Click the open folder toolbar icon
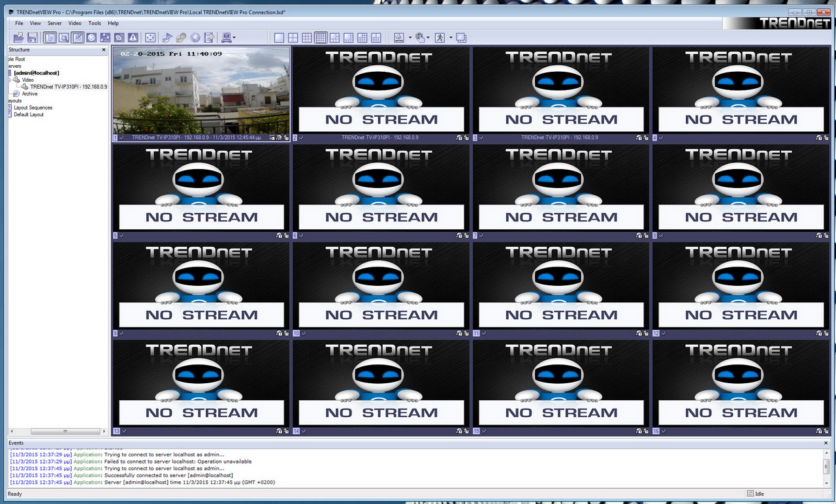Viewport: 836px width, 504px height. pos(19,38)
